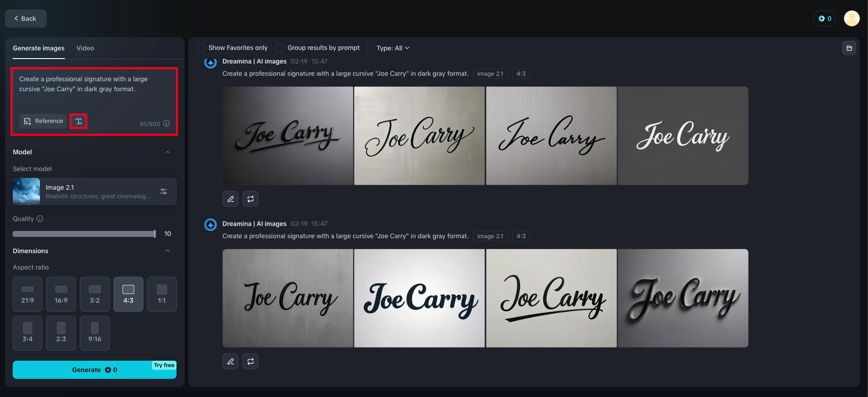Enable Group results by prompt

[280, 48]
